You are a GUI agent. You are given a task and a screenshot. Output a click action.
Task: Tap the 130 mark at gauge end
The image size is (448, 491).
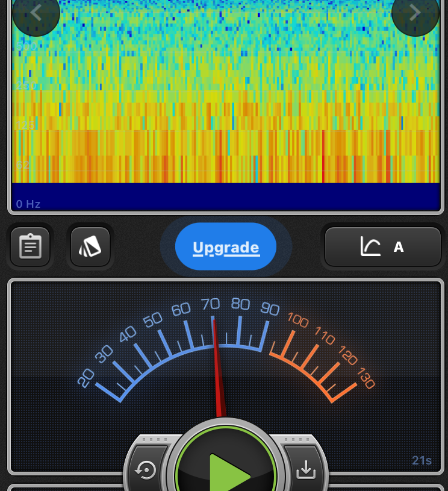(365, 378)
